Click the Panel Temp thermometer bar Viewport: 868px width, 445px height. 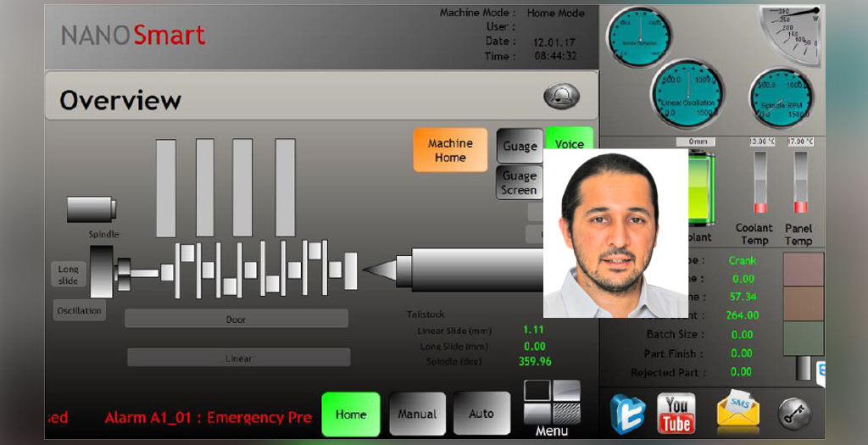click(x=800, y=182)
